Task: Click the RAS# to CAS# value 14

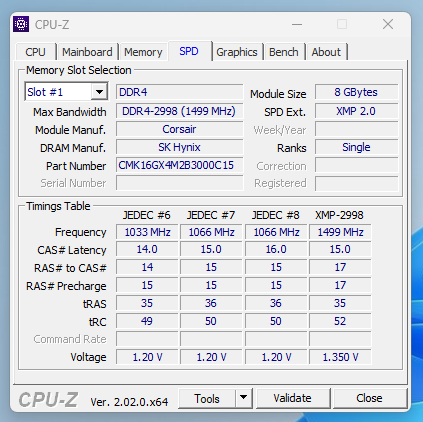Action: tap(147, 267)
